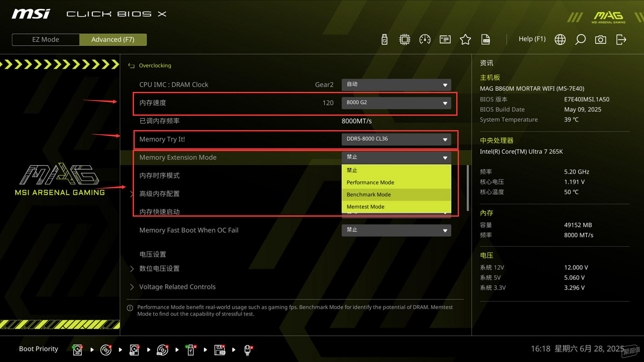Select the 内存快速启动 row
Viewport: 644px width, 362px height.
click(x=159, y=212)
